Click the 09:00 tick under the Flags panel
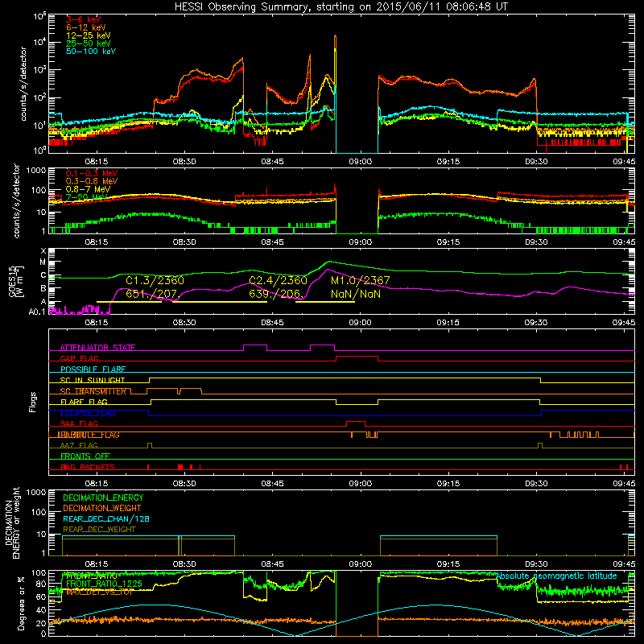 point(360,483)
